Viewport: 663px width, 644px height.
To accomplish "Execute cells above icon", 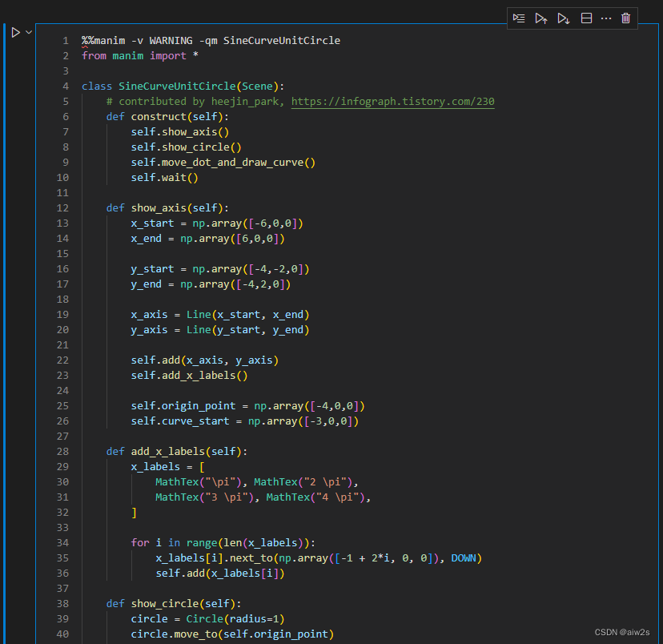I will [541, 18].
